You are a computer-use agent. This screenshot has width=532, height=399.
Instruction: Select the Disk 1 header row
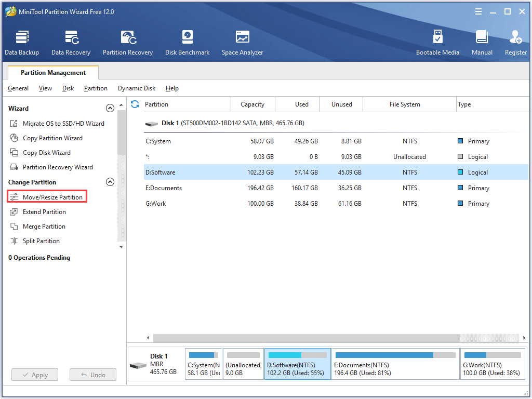(336, 123)
